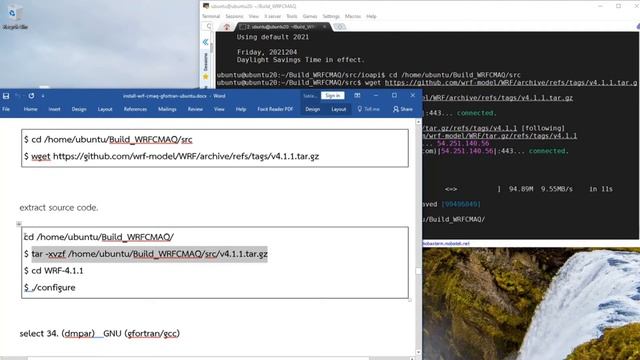Click the star favorites icon in MobaXterm sidebar
Image resolution: width=640 pixels, height=360 pixels.
tap(206, 77)
